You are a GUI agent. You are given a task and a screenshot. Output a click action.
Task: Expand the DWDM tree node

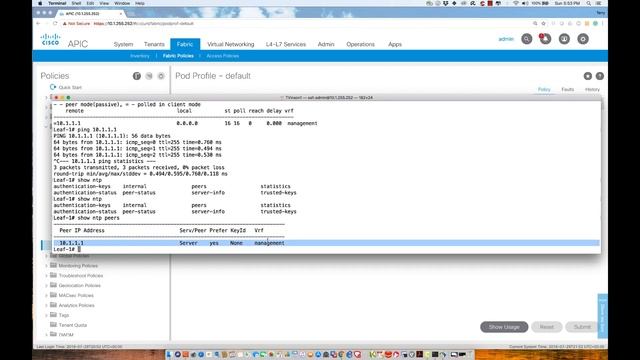(46, 335)
